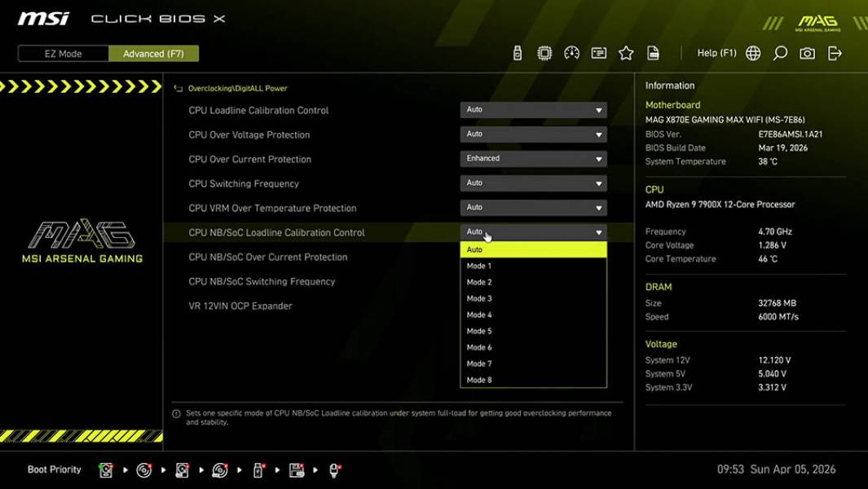Open Hardware Monitor via the gauge icon
Screen dimensions: 868x489
(x=571, y=52)
